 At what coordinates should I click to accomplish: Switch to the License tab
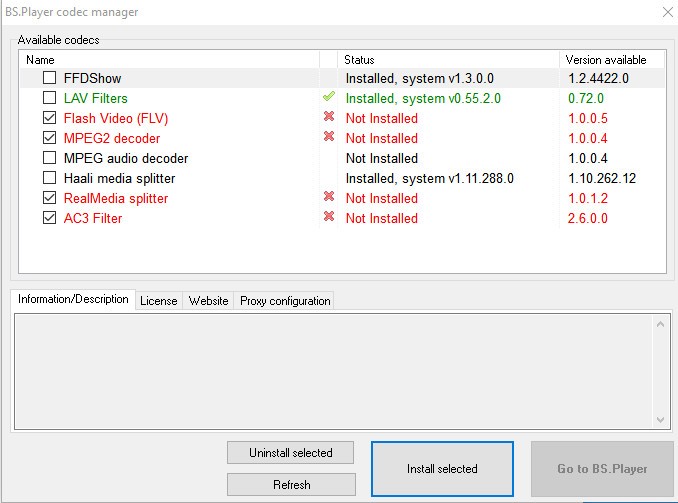click(x=159, y=301)
